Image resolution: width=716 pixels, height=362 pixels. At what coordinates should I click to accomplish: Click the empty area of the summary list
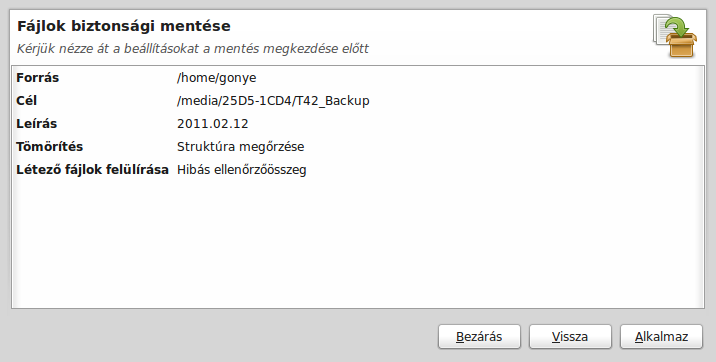click(358, 242)
